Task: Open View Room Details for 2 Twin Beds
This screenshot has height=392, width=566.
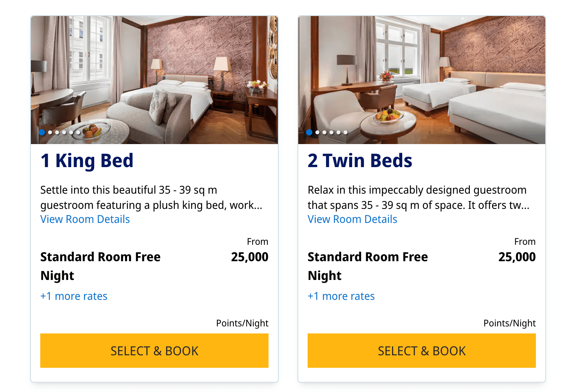Action: tap(353, 219)
